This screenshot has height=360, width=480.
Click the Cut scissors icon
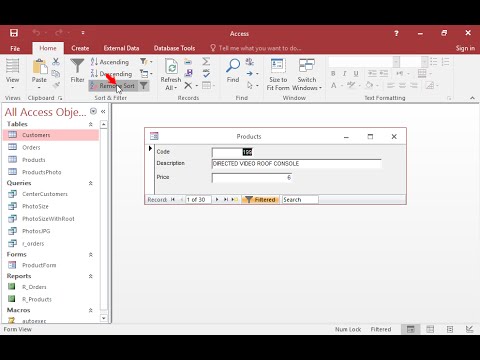56,61
